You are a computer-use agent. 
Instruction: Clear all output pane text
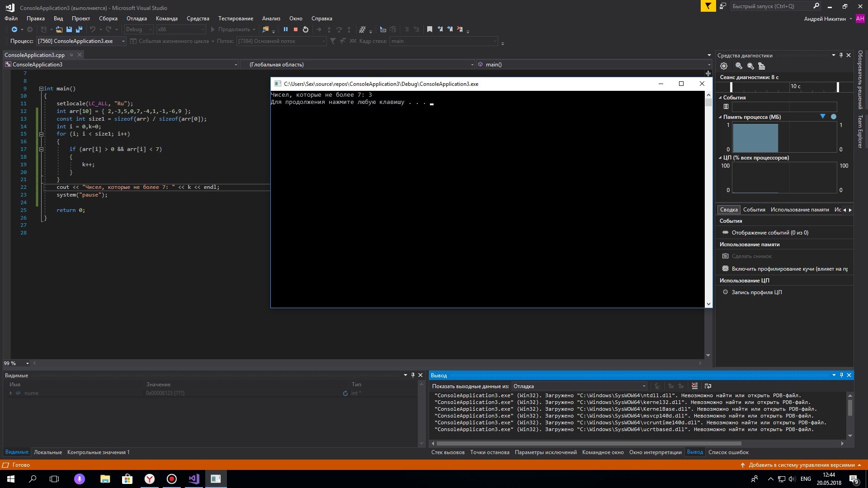point(694,386)
